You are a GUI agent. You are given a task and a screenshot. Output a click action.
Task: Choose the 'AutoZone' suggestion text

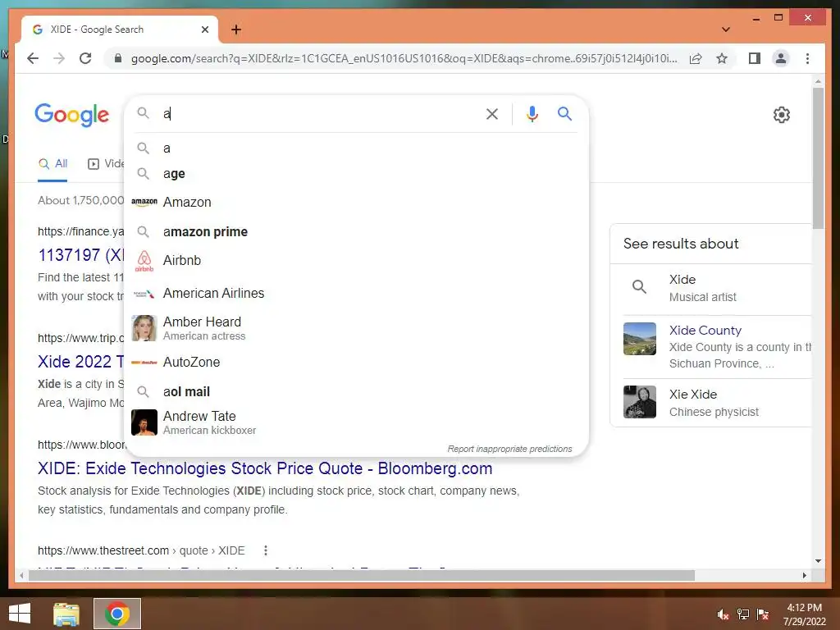191,362
